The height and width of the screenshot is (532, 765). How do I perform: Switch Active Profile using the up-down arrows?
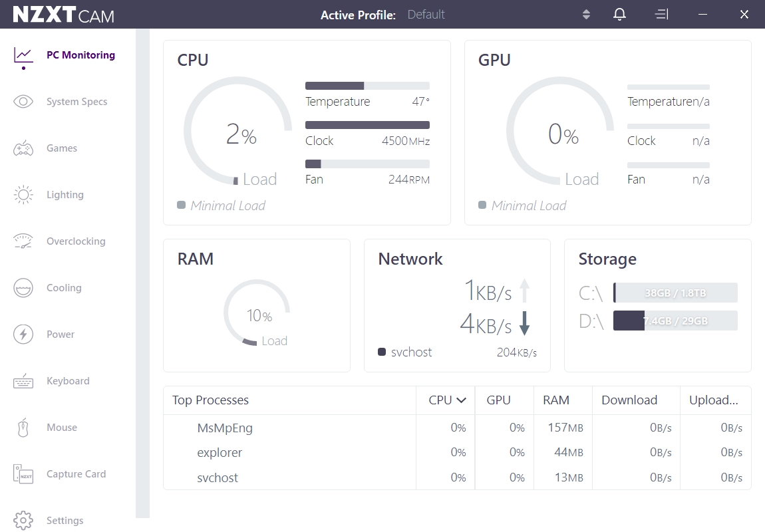pyautogui.click(x=587, y=15)
